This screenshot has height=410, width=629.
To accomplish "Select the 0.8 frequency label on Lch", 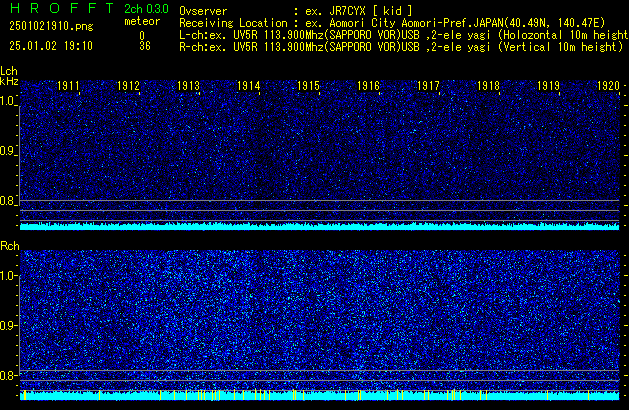I will (x=7, y=201).
